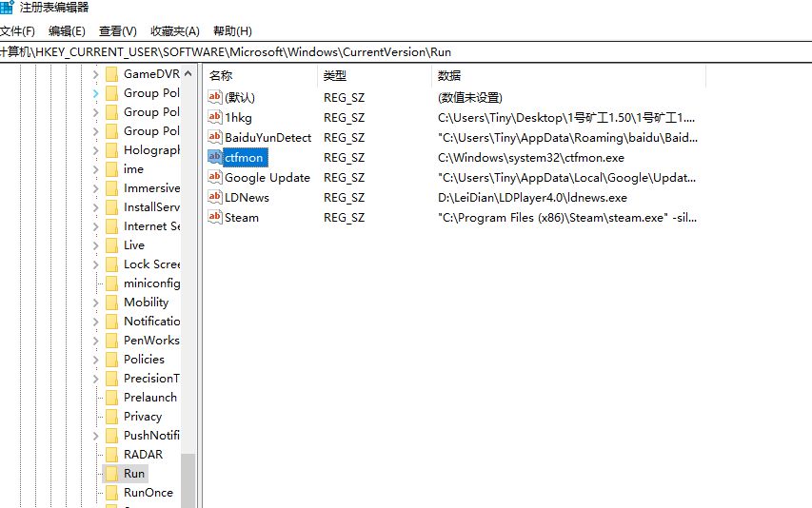Click the PenWorks folder icon

(111, 341)
